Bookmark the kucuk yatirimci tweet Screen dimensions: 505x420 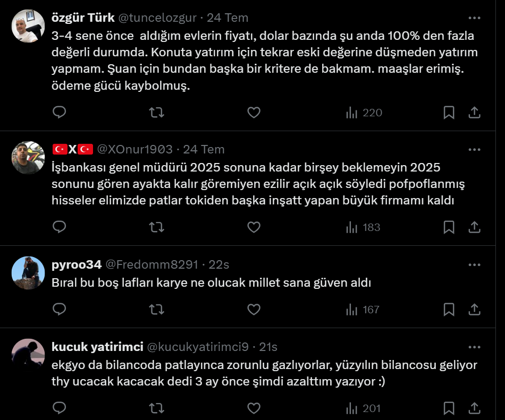[449, 408]
